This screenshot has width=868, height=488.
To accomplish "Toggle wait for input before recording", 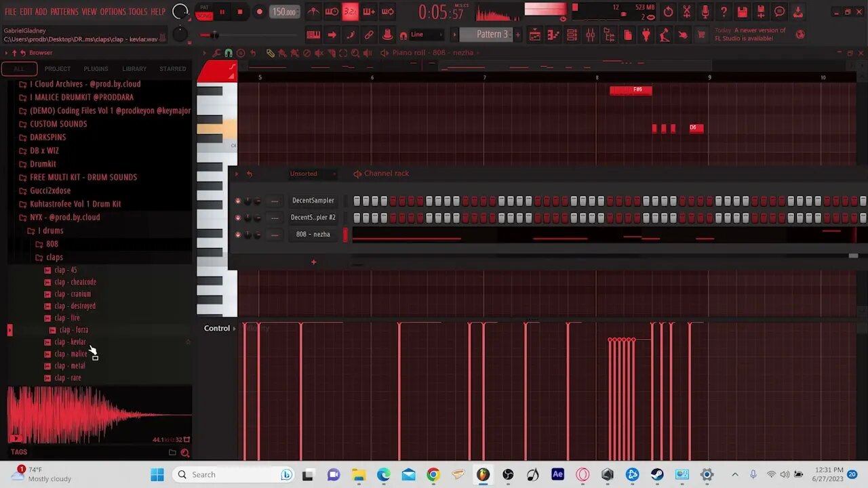I will [332, 12].
